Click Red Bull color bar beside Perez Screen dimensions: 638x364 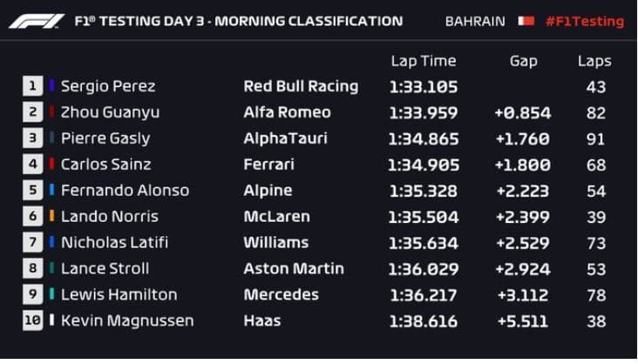point(51,85)
